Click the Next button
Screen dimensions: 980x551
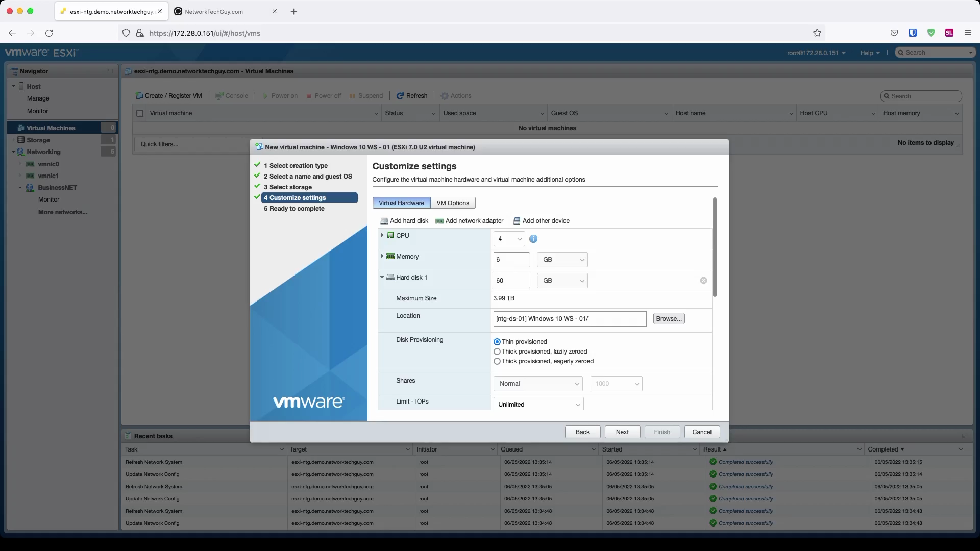622,432
